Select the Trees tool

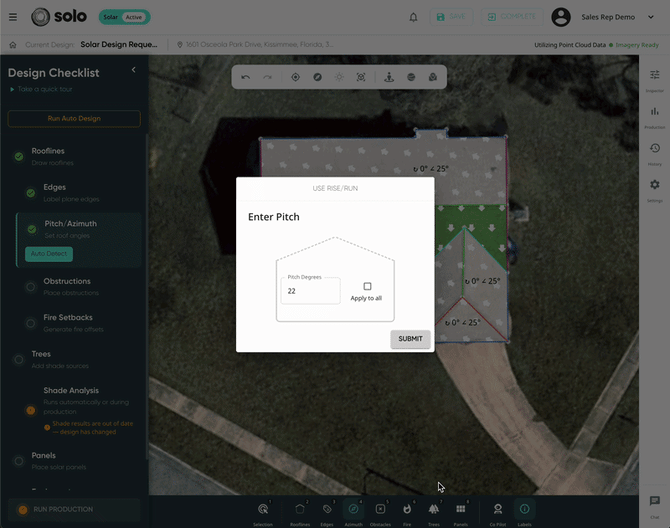pos(434,513)
